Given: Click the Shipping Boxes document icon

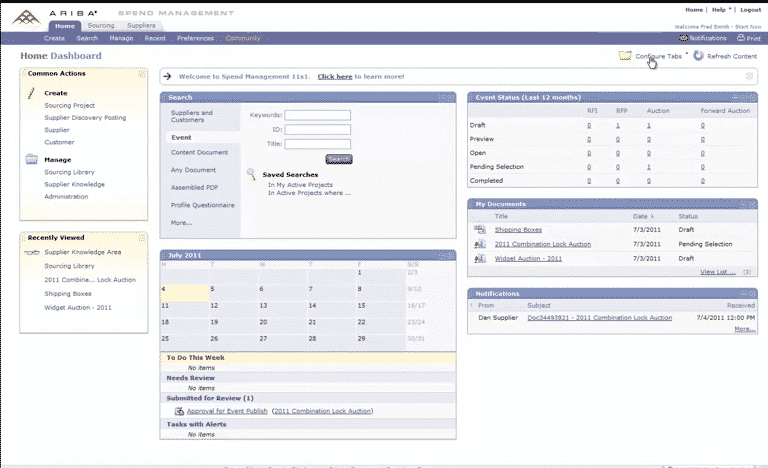Looking at the screenshot, I should (480, 230).
